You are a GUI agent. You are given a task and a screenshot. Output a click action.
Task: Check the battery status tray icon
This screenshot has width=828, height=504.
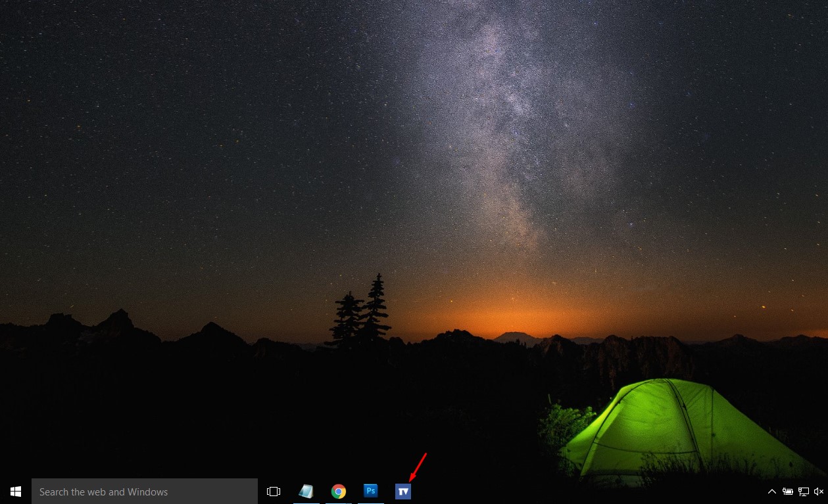tap(787, 492)
